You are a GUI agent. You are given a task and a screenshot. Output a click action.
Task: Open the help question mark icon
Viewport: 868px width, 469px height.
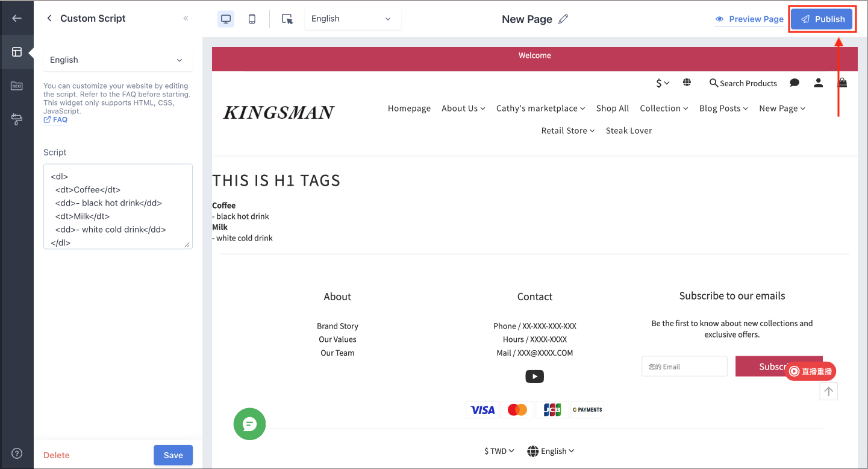point(17,453)
